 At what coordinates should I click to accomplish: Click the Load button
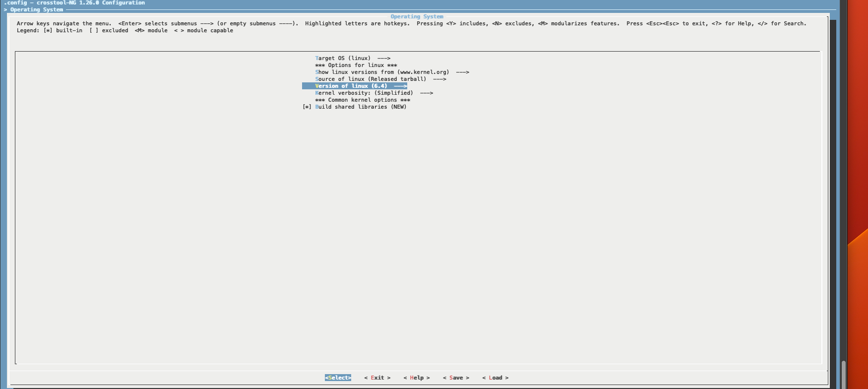(x=496, y=378)
